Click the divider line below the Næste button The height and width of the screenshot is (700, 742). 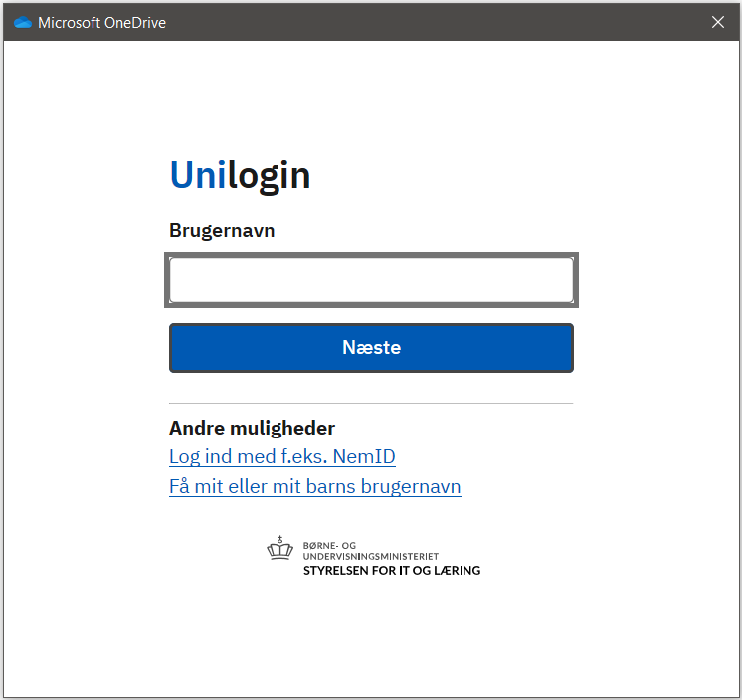371,404
